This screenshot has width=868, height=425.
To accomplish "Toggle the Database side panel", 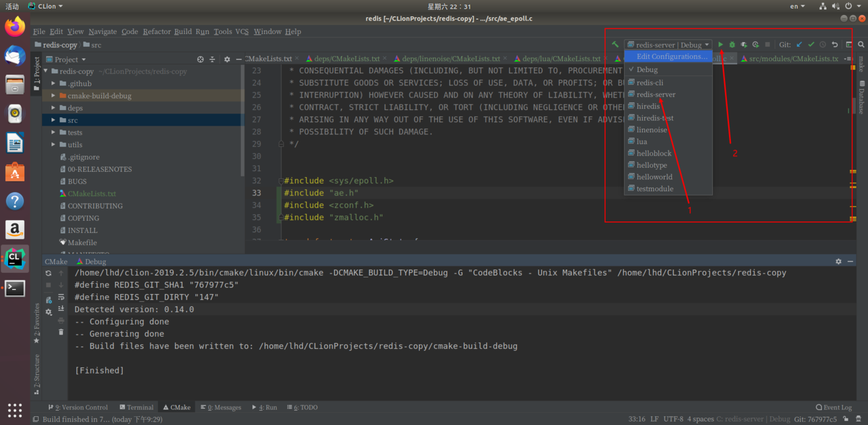I will (x=861, y=97).
